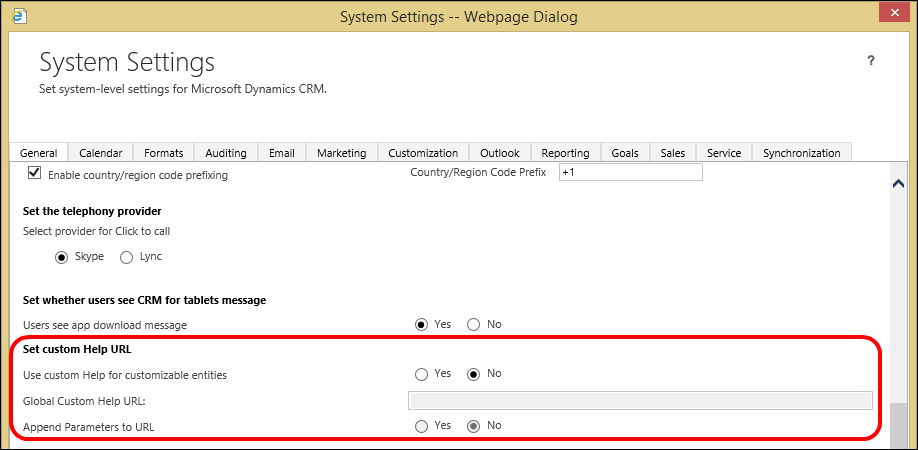Click the Country/Region Code Prefix field
The width and height of the screenshot is (918, 450).
[x=630, y=172]
